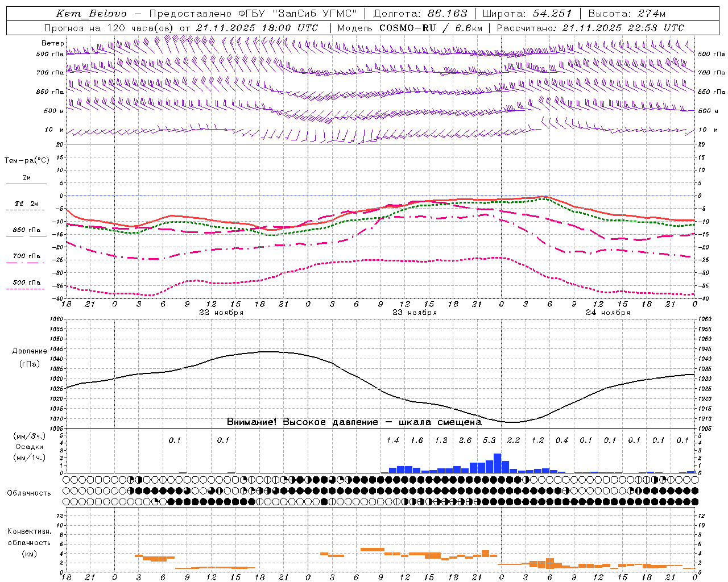Select the 3-hour precipitation value 1.4

[392, 440]
